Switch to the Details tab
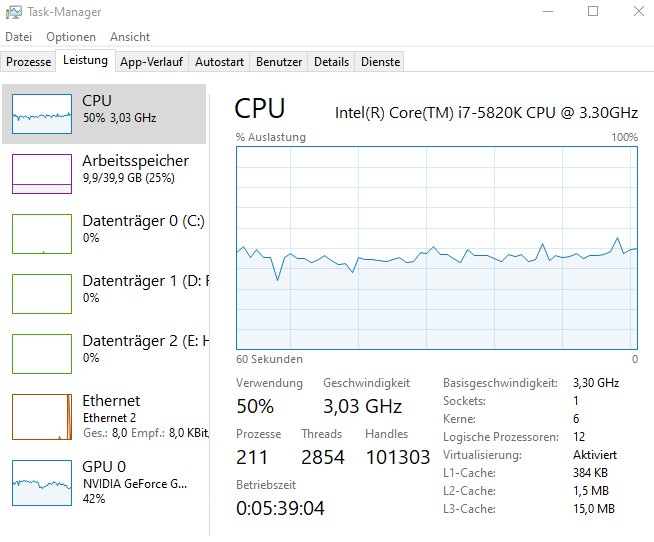The width and height of the screenshot is (654, 542). coord(332,62)
